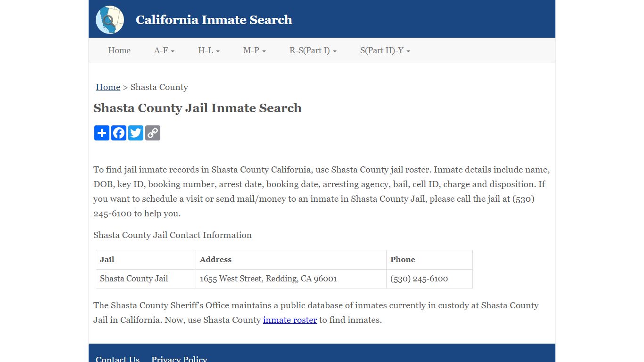Viewport: 644px width, 362px height.
Task: Expand the H-L counties dropdown
Action: pyautogui.click(x=209, y=50)
